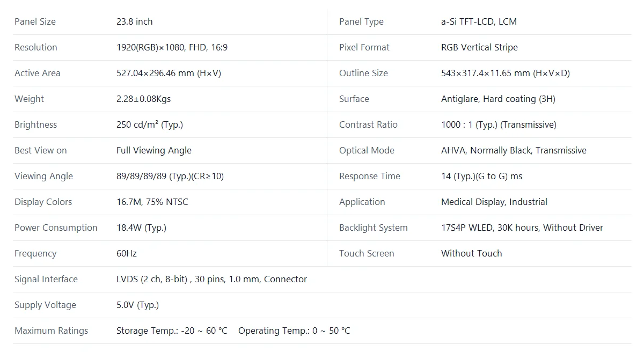Select the '1920(RGB)×1080, FHD, 16:9' resolution value

(x=172, y=47)
